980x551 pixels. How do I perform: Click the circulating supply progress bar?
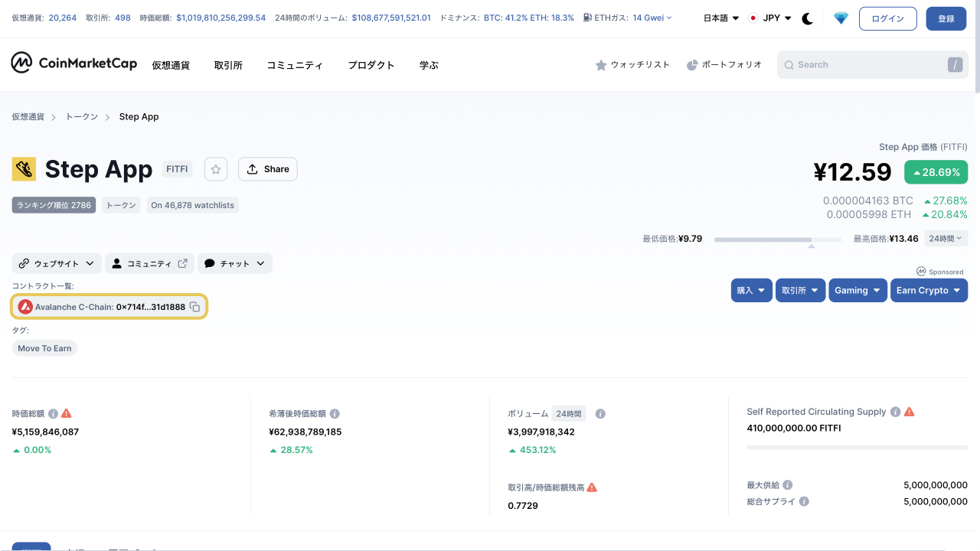857,447
